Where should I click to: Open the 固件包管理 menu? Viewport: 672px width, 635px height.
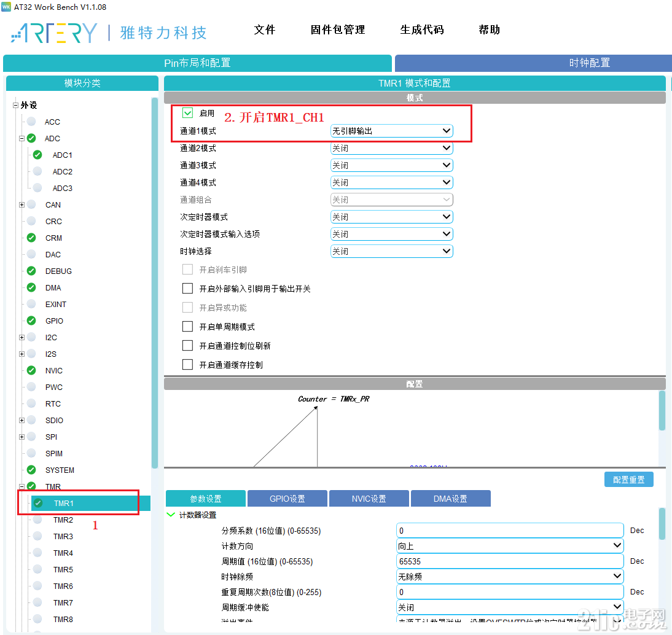(x=338, y=29)
